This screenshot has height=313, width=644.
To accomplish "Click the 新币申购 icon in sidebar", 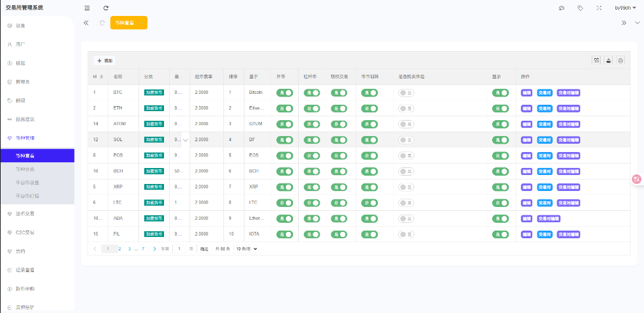I will 10,289.
